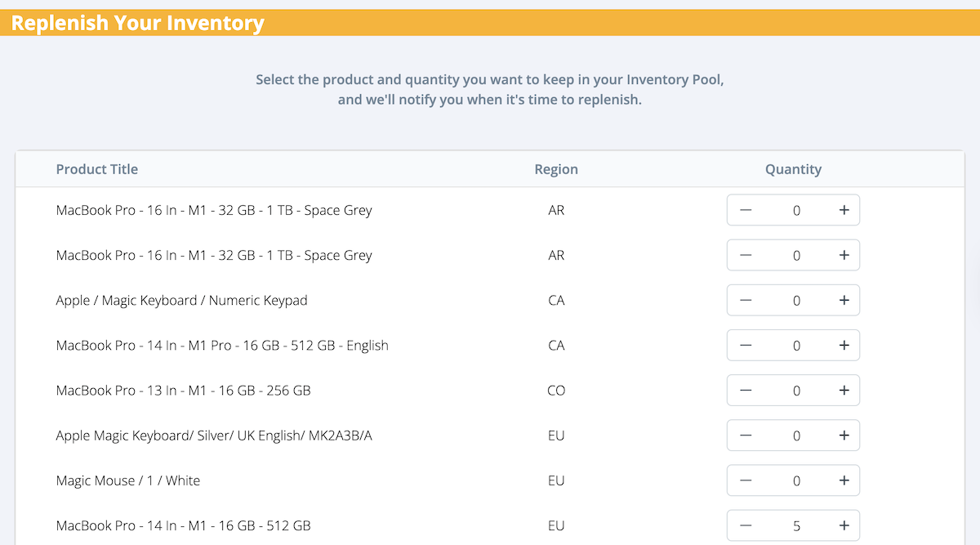Click the quantity field showing 5
Image resolution: width=980 pixels, height=545 pixels.
(796, 526)
